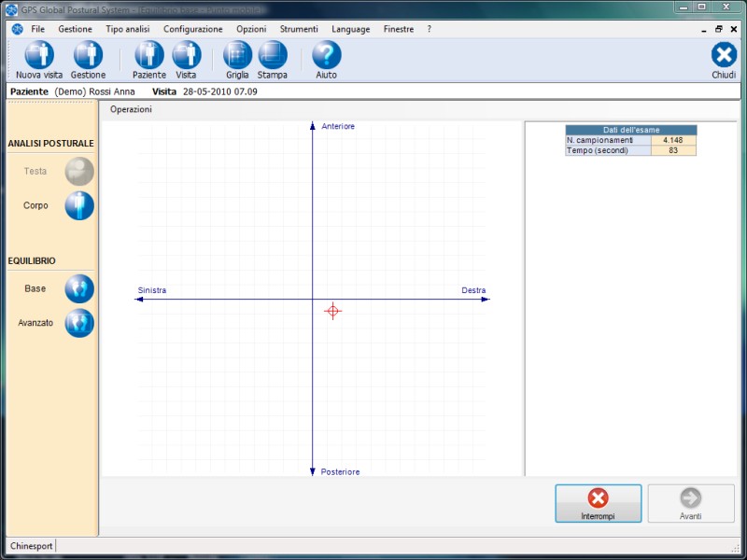Click the Avanti next button
The width and height of the screenshot is (747, 560).
[691, 503]
